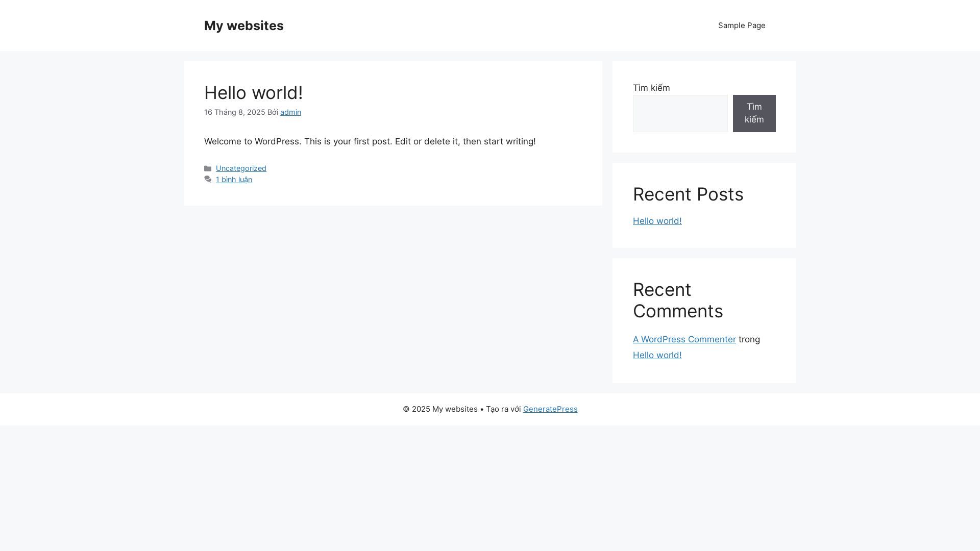Open the 1 bình luận comments link
980x551 pixels.
234,180
